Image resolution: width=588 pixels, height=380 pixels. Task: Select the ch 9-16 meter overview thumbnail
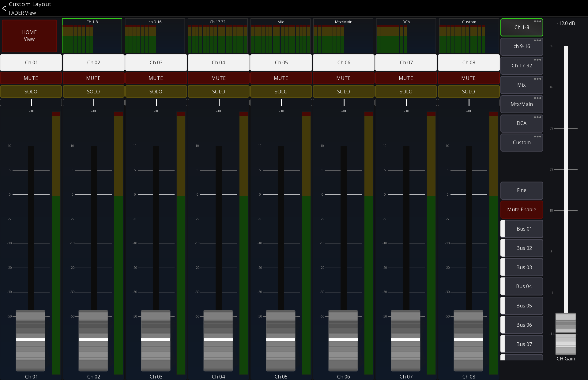click(x=155, y=36)
